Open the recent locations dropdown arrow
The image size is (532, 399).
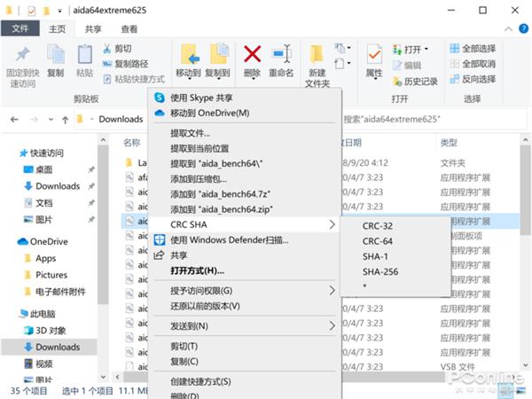51,120
